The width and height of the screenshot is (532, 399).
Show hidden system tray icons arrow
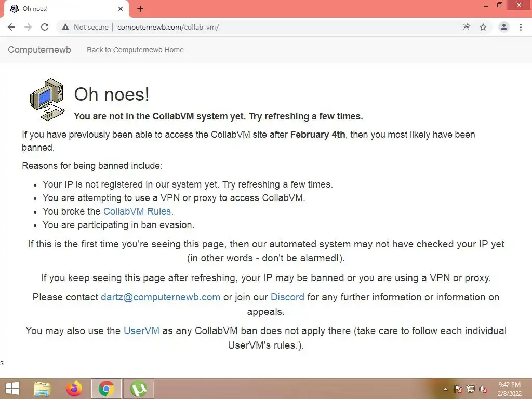pyautogui.click(x=445, y=389)
